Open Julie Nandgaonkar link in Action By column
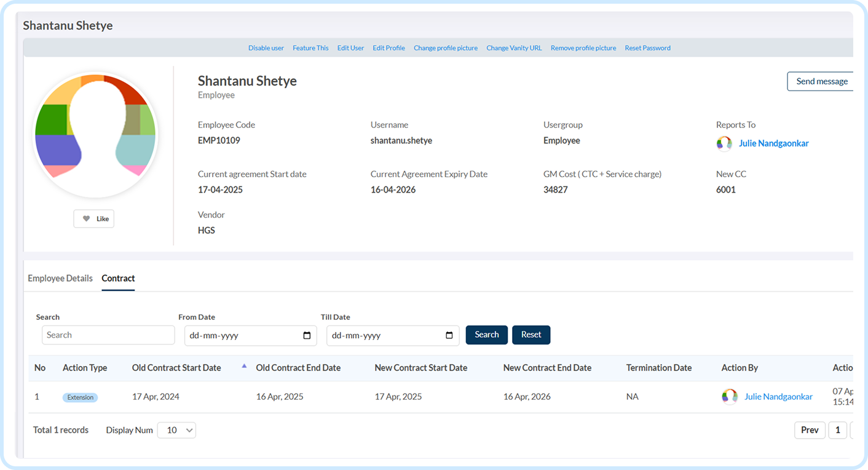The width and height of the screenshot is (868, 470). coord(778,397)
